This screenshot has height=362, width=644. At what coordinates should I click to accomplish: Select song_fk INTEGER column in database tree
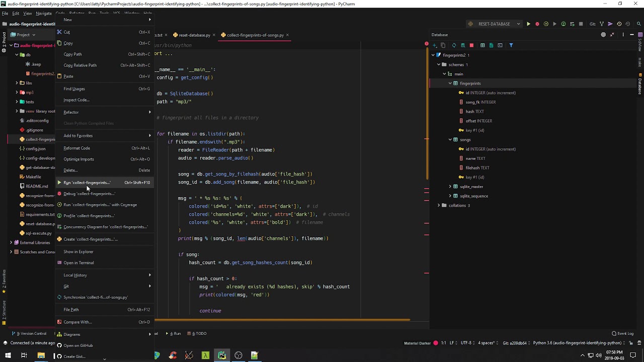coord(480,102)
